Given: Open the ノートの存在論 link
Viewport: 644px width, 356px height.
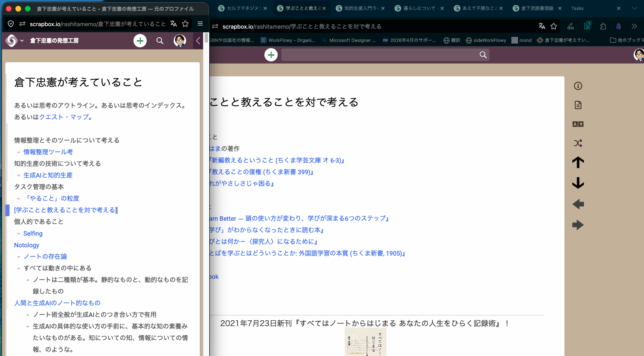Looking at the screenshot, I should [x=45, y=256].
